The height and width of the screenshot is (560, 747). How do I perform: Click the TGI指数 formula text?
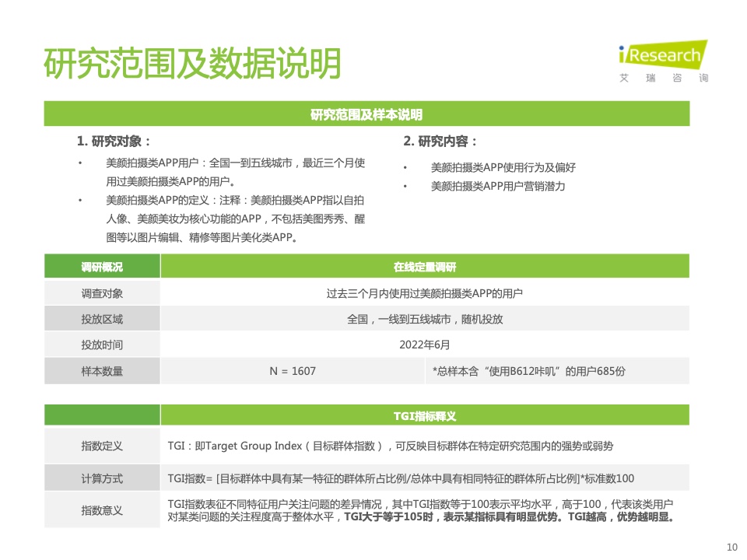401,478
